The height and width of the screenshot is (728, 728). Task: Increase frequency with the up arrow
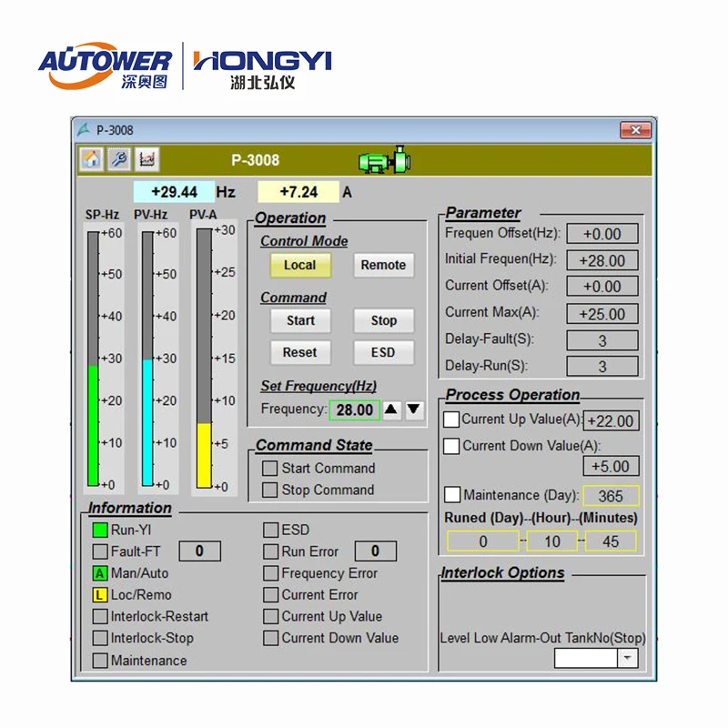(391, 410)
